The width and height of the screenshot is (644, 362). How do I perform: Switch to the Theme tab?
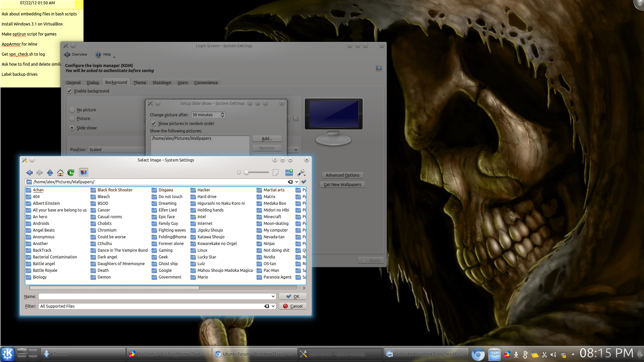(140, 82)
